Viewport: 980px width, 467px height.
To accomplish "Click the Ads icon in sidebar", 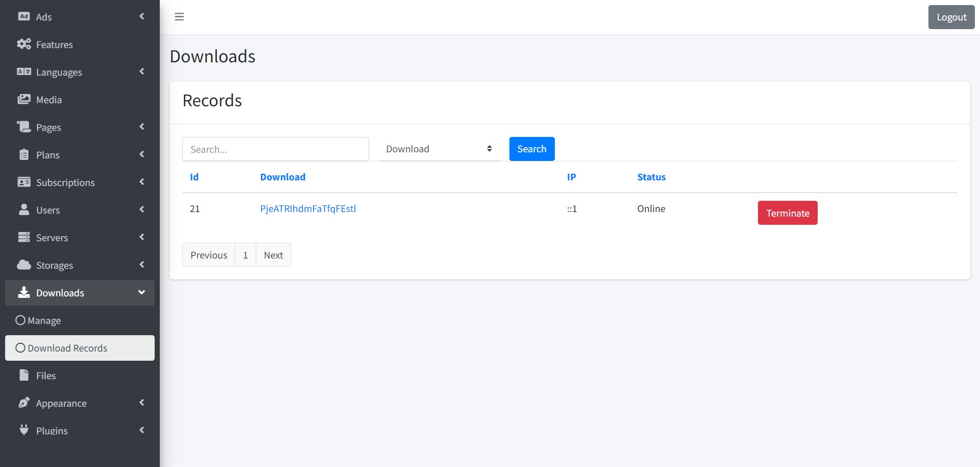I will click(x=24, y=16).
